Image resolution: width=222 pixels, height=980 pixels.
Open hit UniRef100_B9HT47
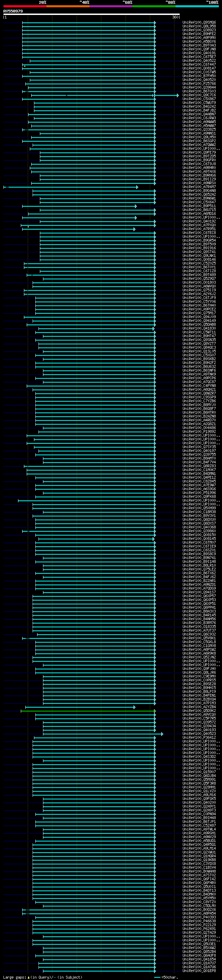pyautogui.click(x=199, y=336)
